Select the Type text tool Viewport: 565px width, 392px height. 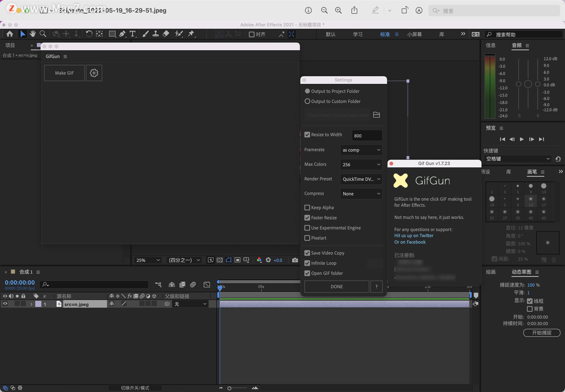pyautogui.click(x=133, y=34)
